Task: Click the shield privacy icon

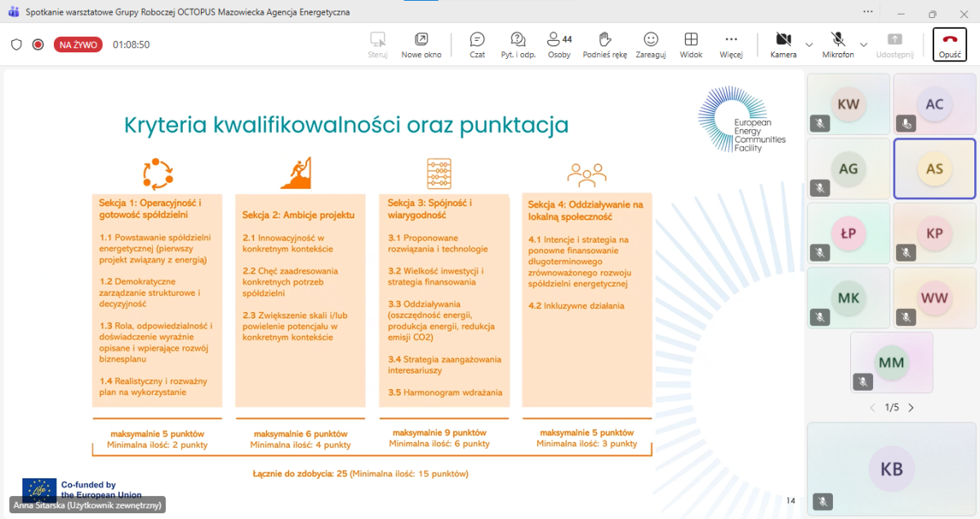Action: pyautogui.click(x=16, y=45)
